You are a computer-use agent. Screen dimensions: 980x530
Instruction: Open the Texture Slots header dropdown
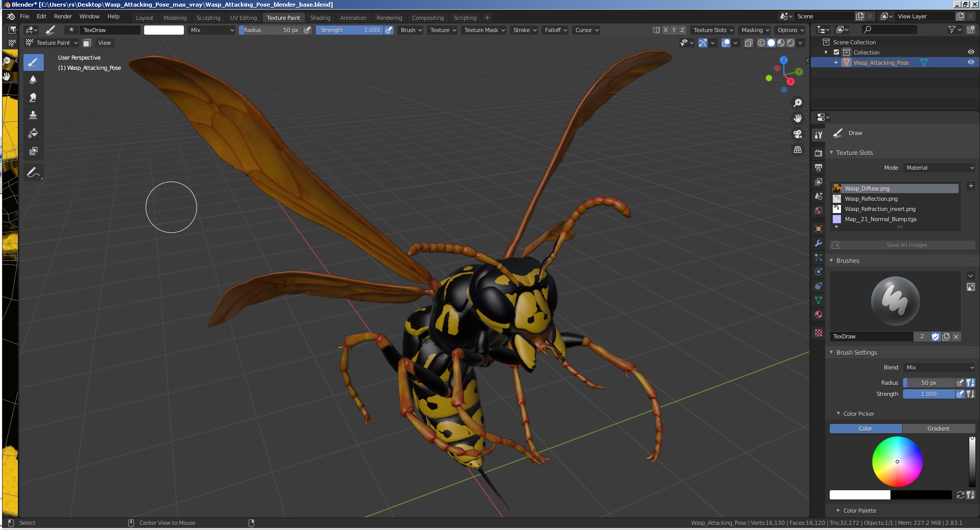tap(713, 30)
